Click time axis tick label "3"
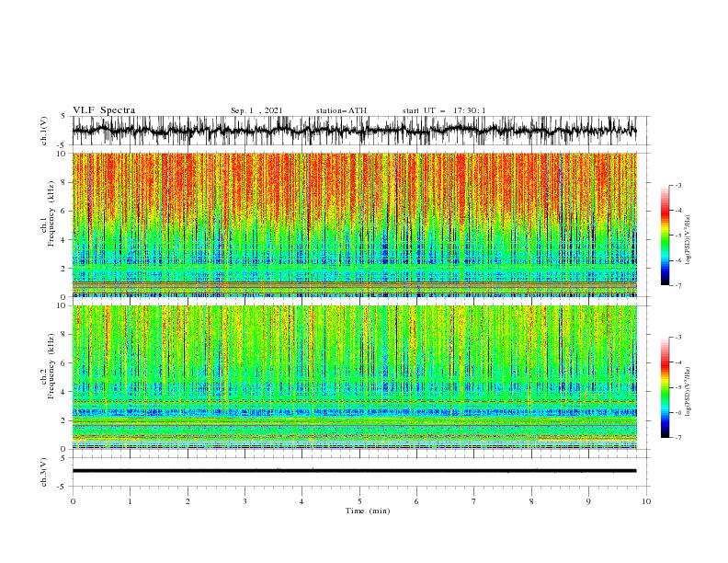The height and width of the screenshot is (563, 728). (x=245, y=501)
